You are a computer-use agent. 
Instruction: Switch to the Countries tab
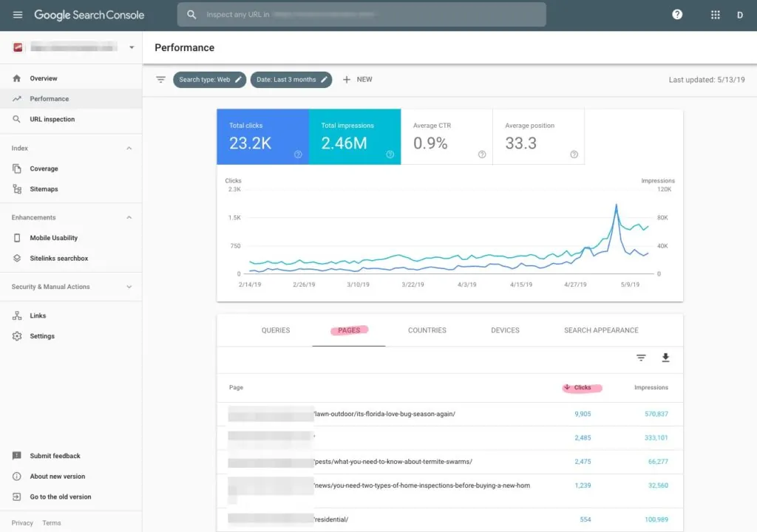coord(427,330)
